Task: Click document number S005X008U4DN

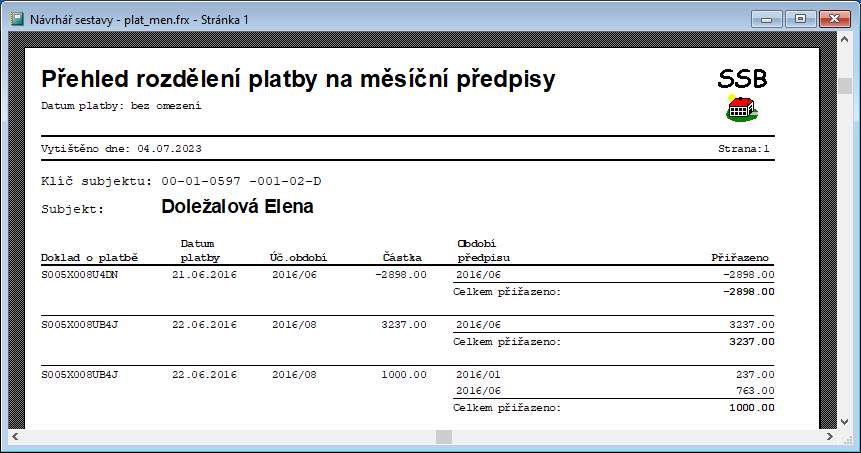Action: 79,274
